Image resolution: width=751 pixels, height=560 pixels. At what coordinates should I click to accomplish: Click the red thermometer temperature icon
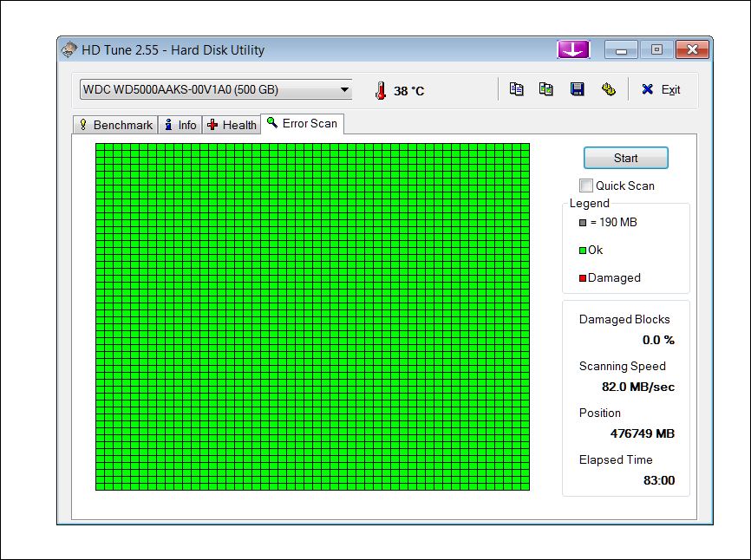coord(381,90)
